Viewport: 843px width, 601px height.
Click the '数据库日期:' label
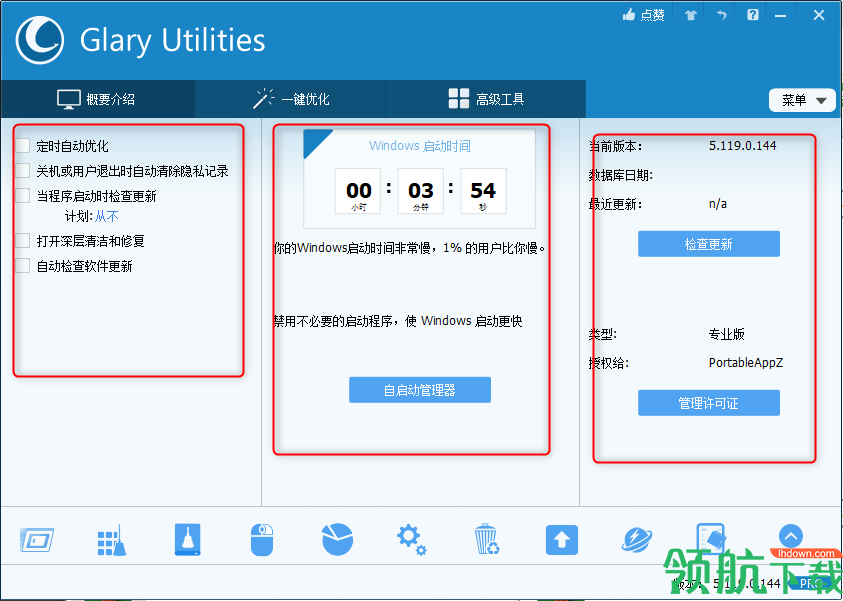pyautogui.click(x=620, y=175)
